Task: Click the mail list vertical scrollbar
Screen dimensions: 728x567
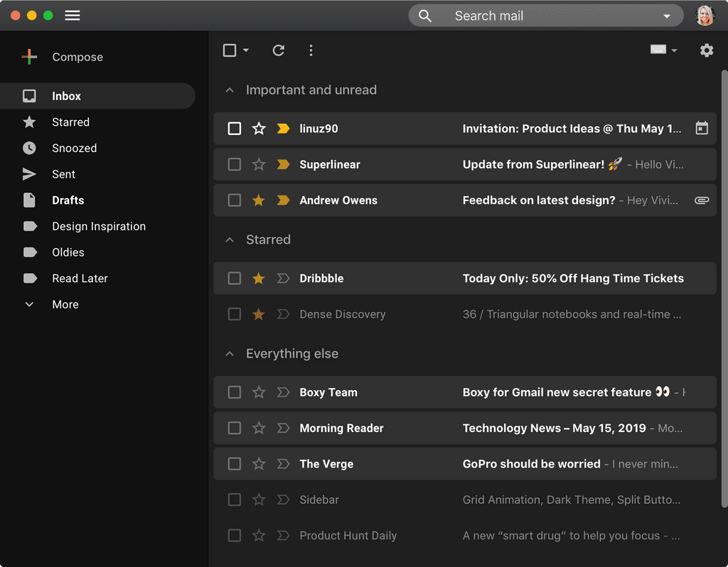Action: coord(724,288)
